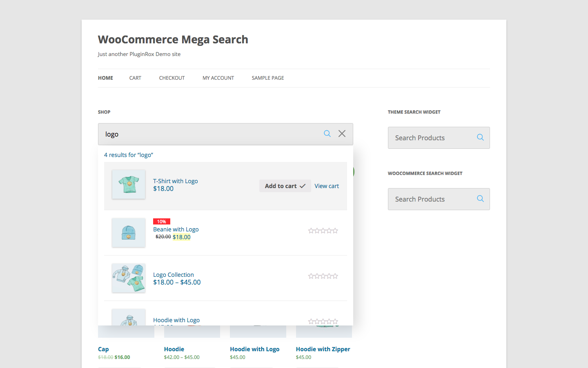Open the My Account menu item
588x368 pixels.
(x=218, y=78)
